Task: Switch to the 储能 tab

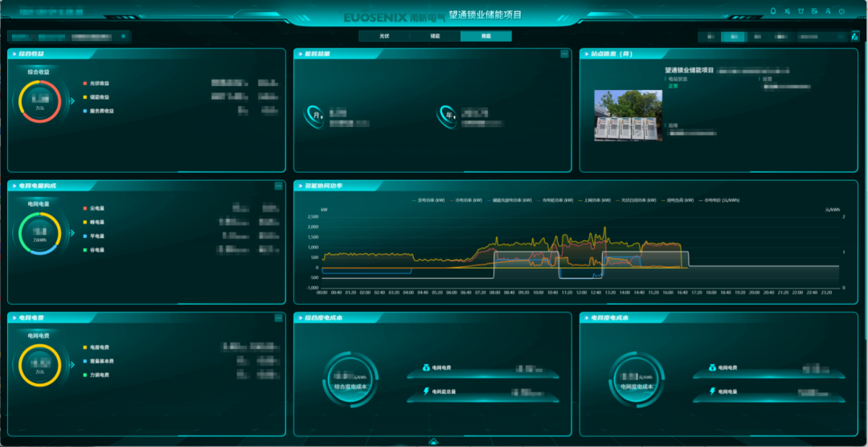Action: [x=435, y=36]
